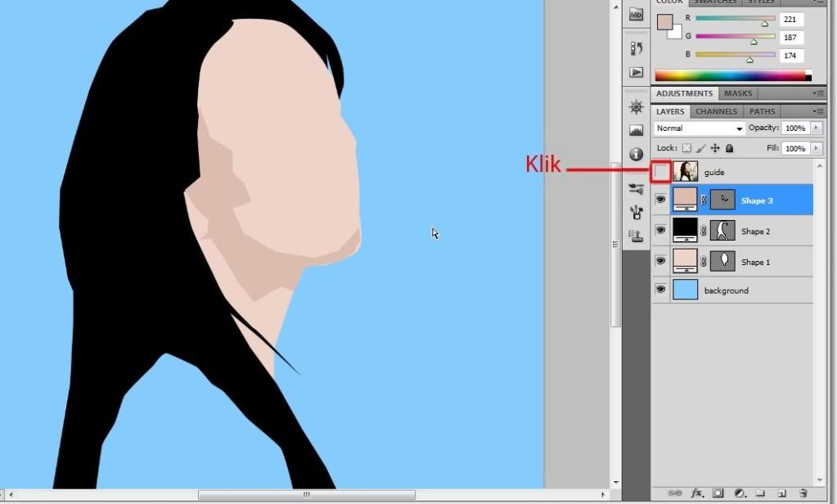Click the background color swatch in Color panel
Viewport: 837px width, 504px height.
click(677, 34)
